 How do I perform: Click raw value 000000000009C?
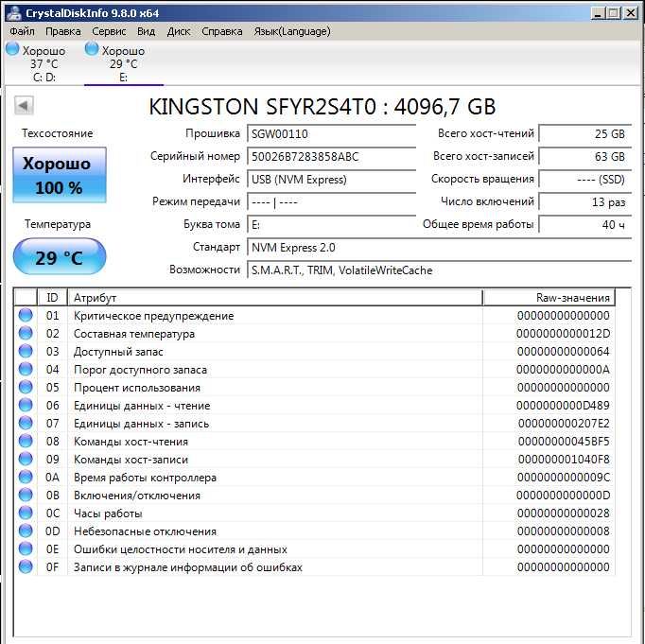(x=564, y=478)
